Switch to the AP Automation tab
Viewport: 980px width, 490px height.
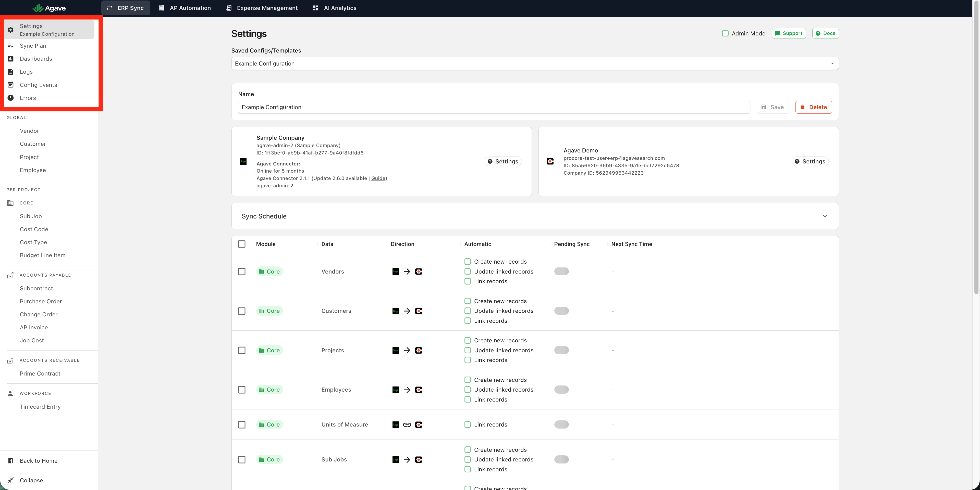[x=185, y=8]
